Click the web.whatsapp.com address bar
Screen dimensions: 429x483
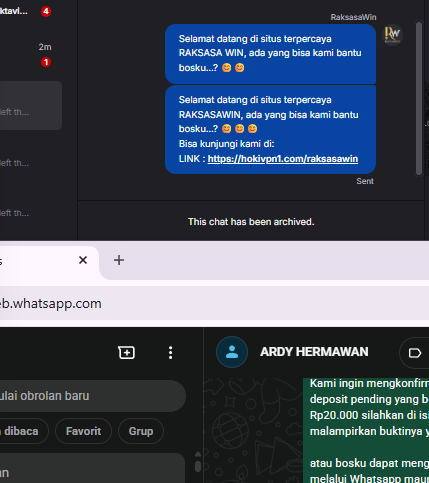pyautogui.click(x=213, y=304)
